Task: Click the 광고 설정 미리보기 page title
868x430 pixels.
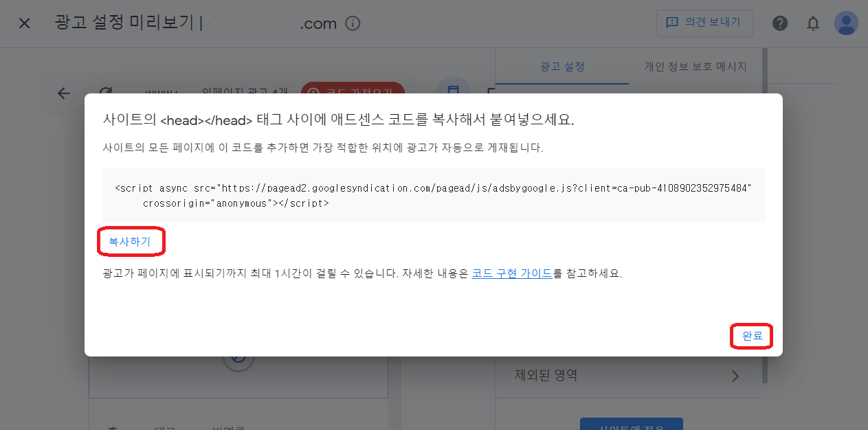Action: pyautogui.click(x=124, y=23)
